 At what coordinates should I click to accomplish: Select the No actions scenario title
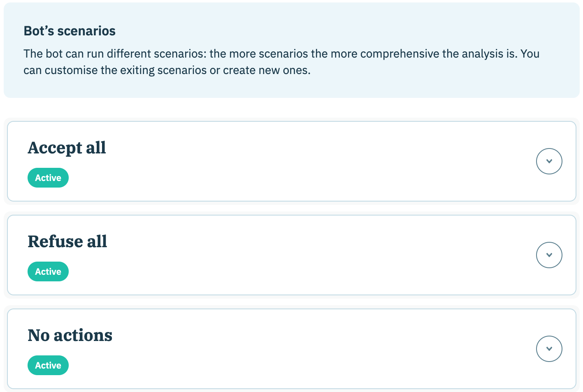click(70, 335)
